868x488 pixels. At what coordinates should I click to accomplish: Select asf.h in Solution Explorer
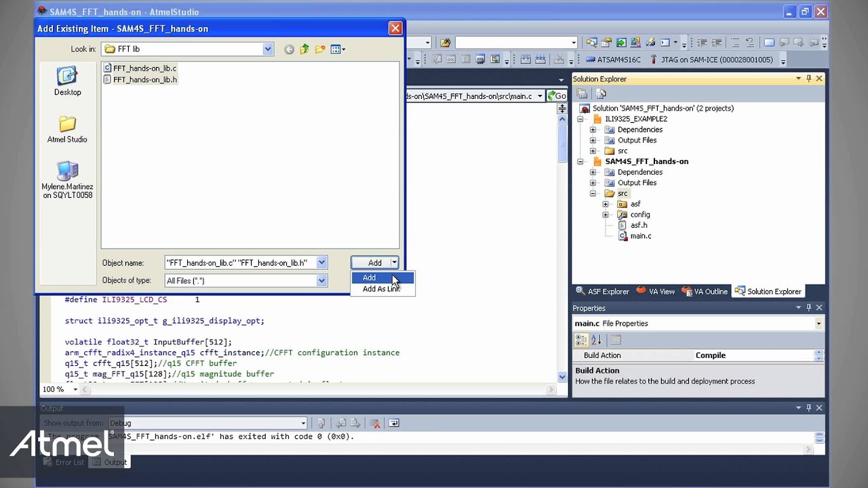click(x=639, y=225)
